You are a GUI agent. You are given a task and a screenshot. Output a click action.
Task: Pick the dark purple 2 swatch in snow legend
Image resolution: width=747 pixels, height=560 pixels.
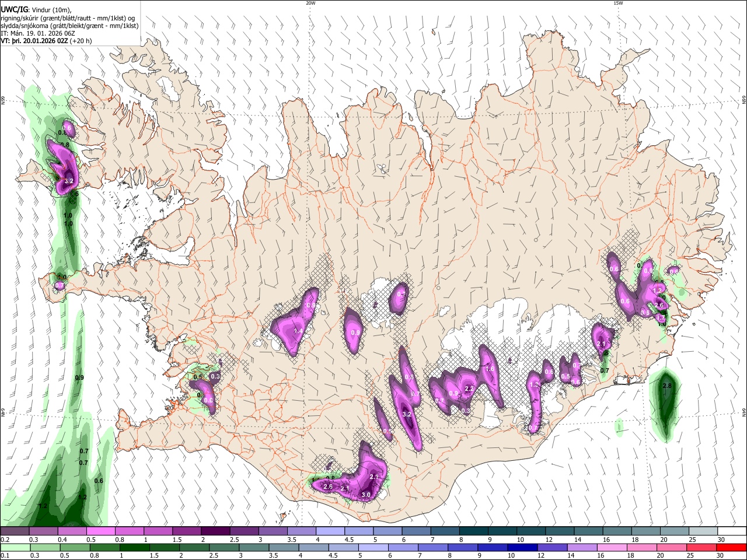pos(215,531)
